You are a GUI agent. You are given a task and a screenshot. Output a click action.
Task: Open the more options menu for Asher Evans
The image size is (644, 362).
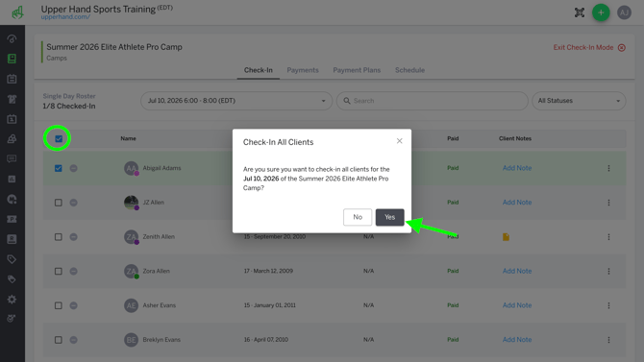point(608,305)
